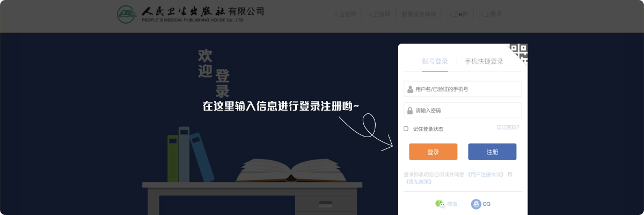
Task: Click the publishing house logo
Action: (191, 16)
